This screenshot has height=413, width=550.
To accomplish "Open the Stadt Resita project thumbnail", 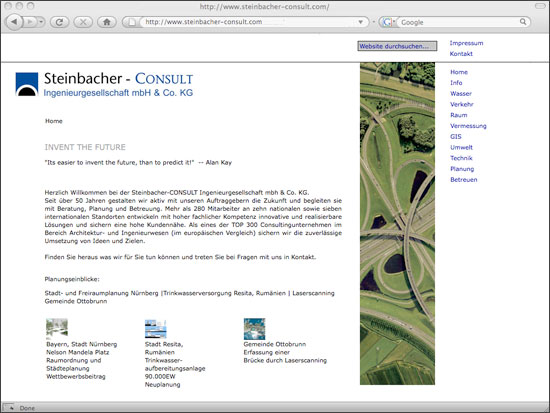I will tap(155, 329).
